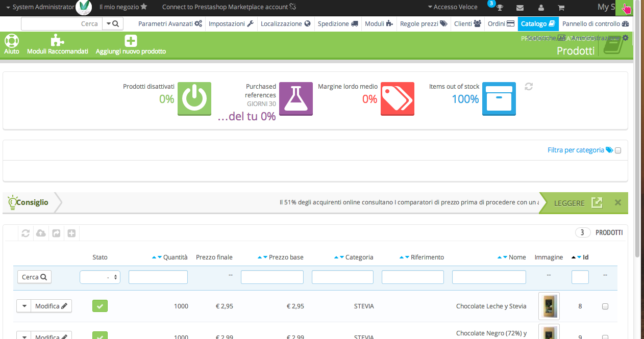The image size is (644, 339).
Task: Go to Pannello di controllo
Action: [596, 23]
